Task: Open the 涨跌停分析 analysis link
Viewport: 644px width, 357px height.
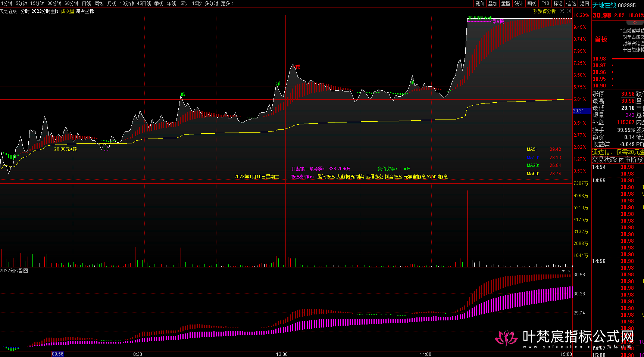Action: (x=544, y=11)
